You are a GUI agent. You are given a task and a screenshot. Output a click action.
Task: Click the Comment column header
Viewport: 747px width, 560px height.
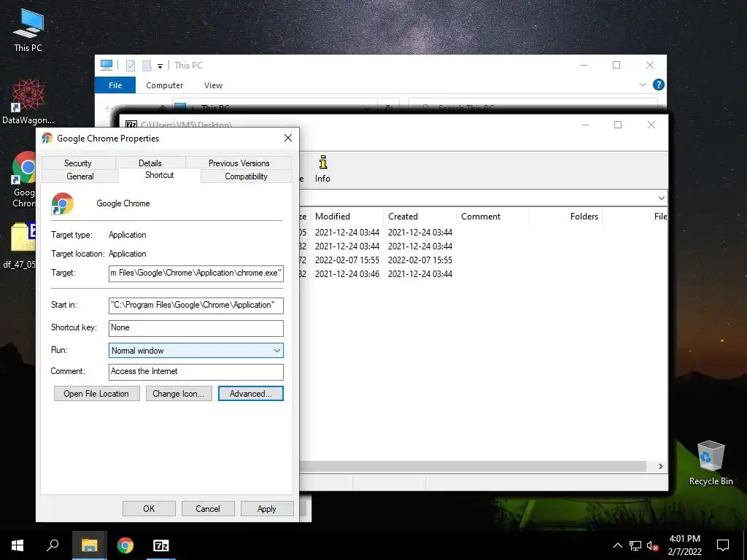point(492,216)
